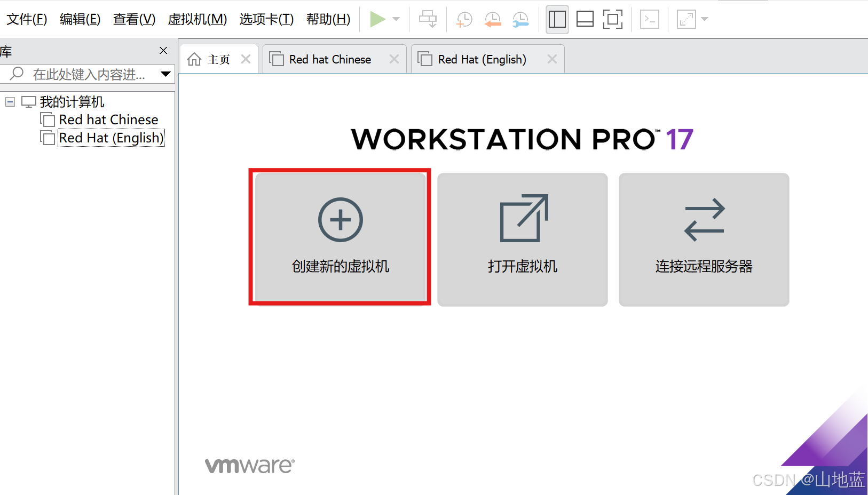
Task: Toggle the thumbnail bar view icon
Action: pyautogui.click(x=585, y=19)
